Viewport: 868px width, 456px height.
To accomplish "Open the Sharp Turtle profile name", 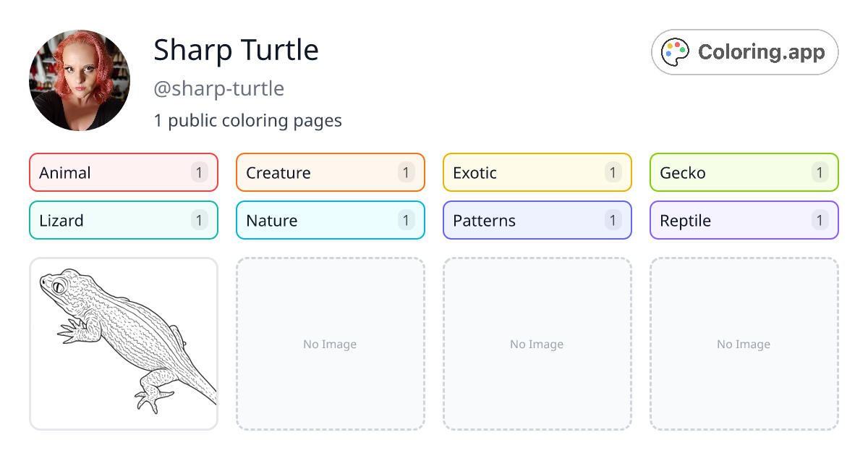I will 236,51.
